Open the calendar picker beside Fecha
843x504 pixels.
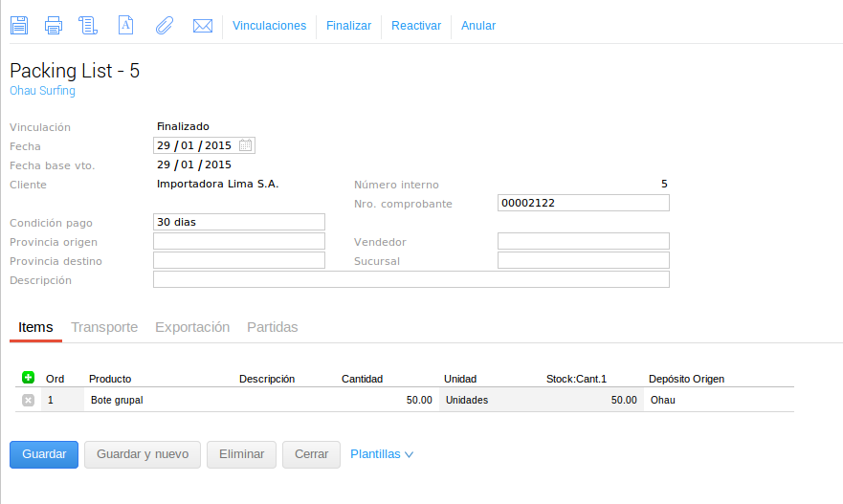coord(246,145)
